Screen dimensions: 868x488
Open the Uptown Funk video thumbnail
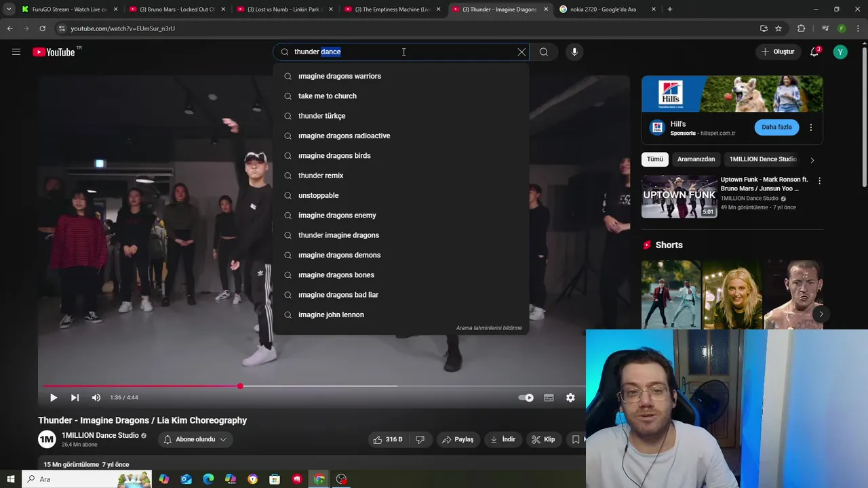679,197
